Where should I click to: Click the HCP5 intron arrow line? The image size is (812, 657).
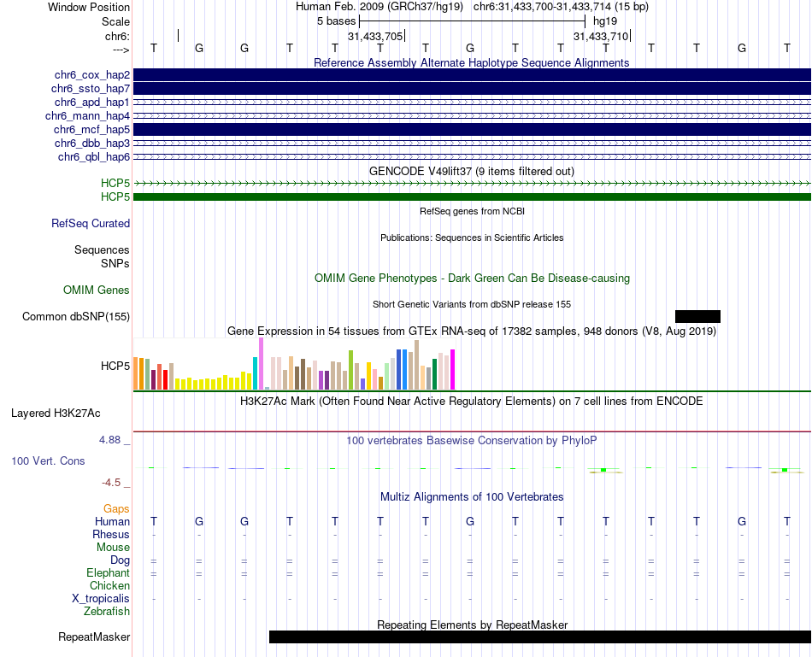[x=472, y=184]
